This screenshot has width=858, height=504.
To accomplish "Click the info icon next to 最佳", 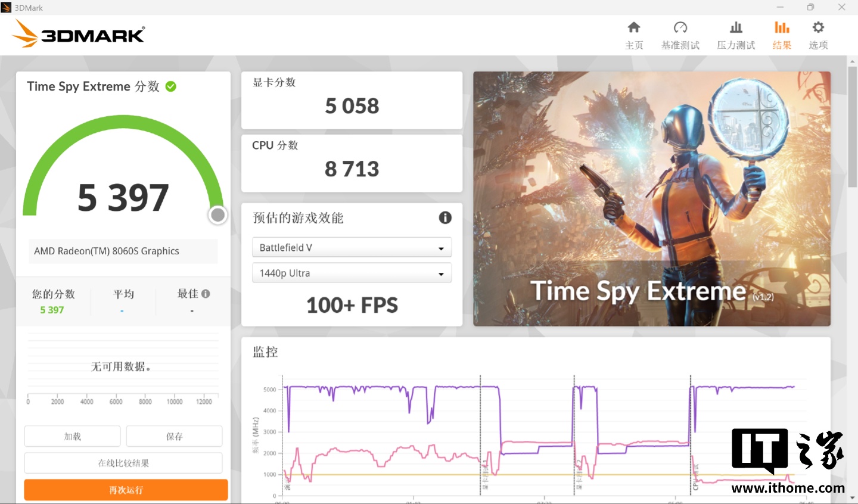I will coord(206,294).
